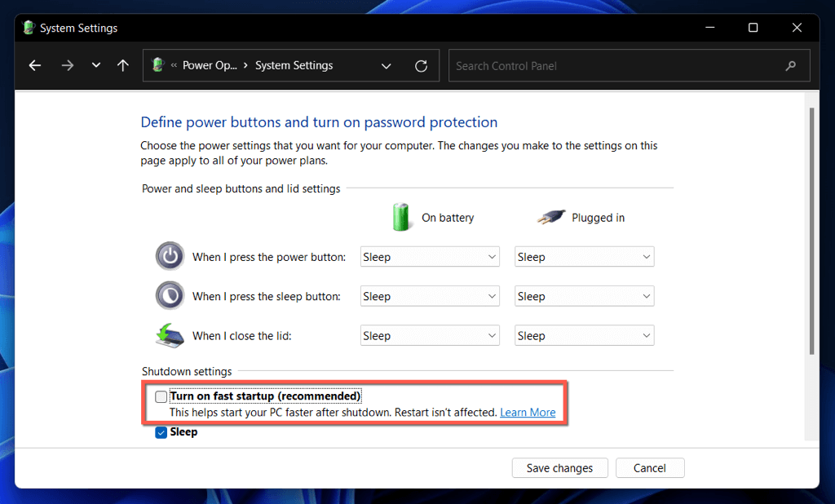
Task: Open power button On battery dropdown
Action: point(430,257)
